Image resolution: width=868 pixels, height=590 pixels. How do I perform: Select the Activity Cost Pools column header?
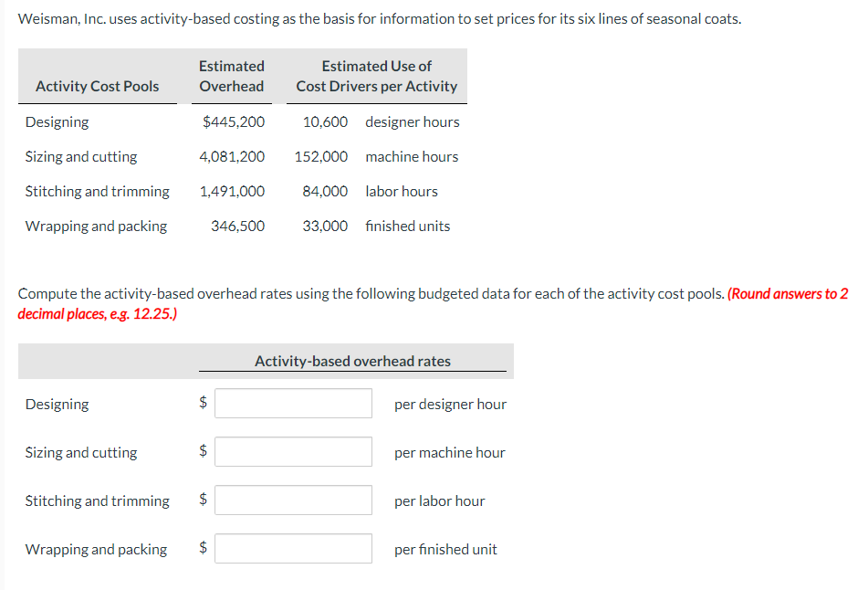[x=98, y=86]
